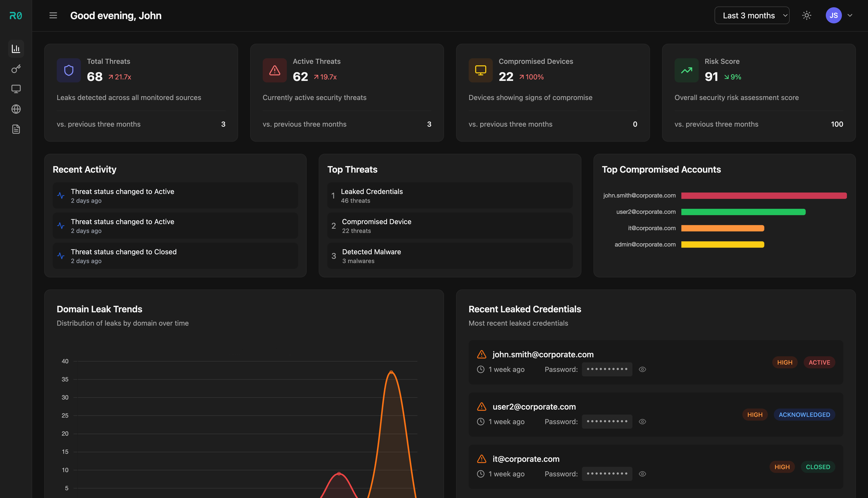Click warning icon beside john.smith@corporate.com credential
This screenshot has height=498, width=868.
[482, 354]
